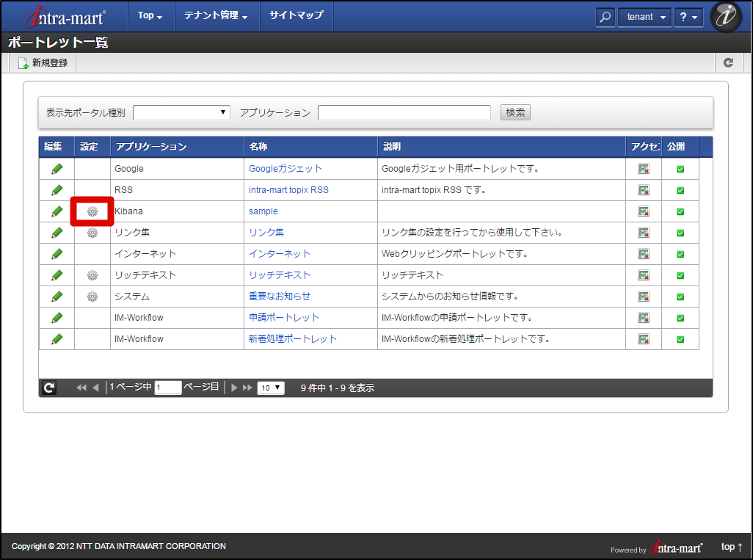Edit the 申請ポートレット row pencil icon

tap(57, 317)
